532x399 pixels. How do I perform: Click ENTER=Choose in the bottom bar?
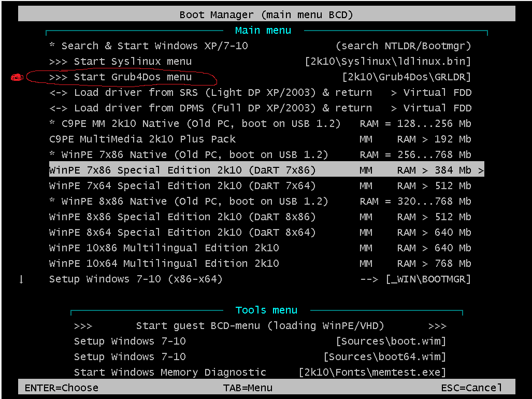61,388
